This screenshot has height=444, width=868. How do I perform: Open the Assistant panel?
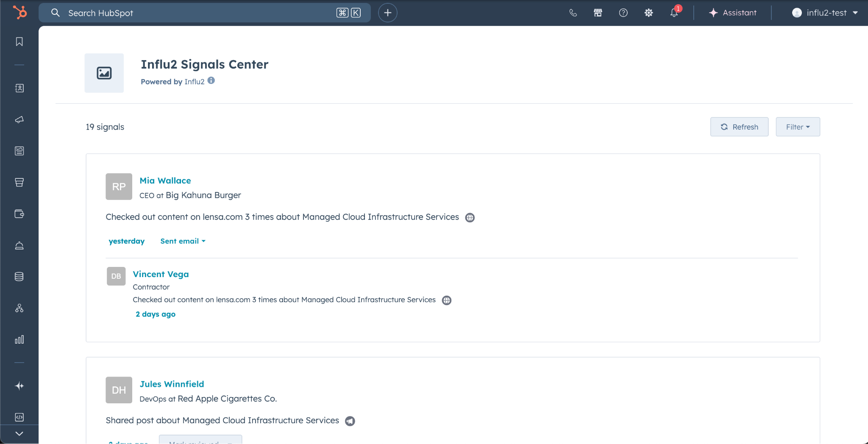pyautogui.click(x=733, y=13)
